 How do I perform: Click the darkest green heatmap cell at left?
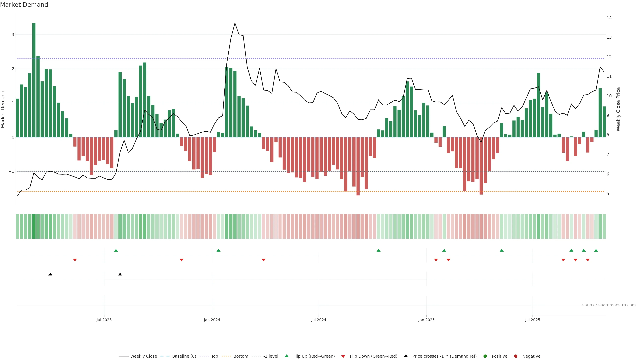34,226
